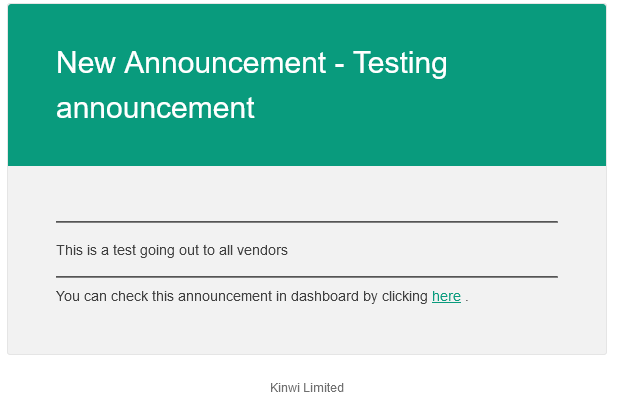Screen dimensions: 617x405
Task: Click the "here" dashboard link
Action: pyautogui.click(x=446, y=297)
